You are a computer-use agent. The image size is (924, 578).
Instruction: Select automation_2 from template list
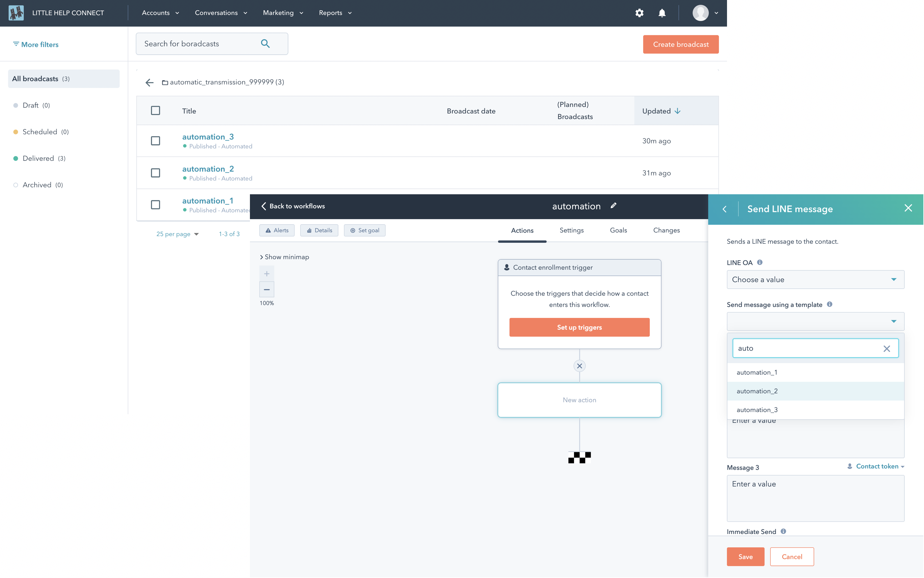click(x=816, y=391)
